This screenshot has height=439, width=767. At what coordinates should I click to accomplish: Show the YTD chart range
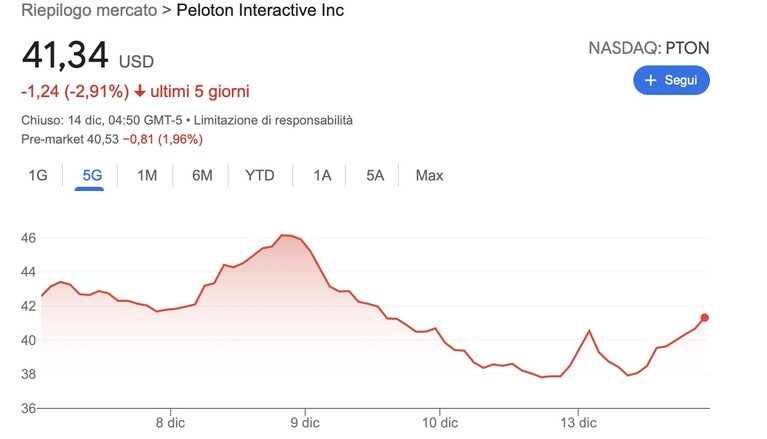260,175
